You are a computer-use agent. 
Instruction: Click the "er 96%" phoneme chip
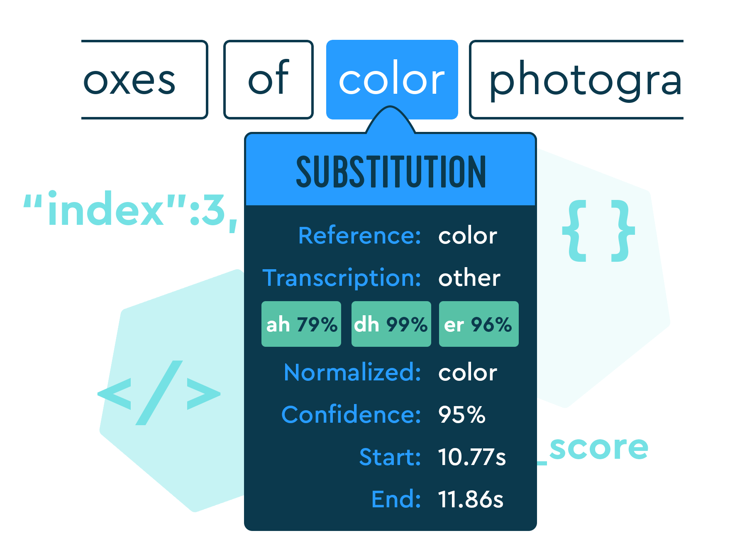[478, 324]
